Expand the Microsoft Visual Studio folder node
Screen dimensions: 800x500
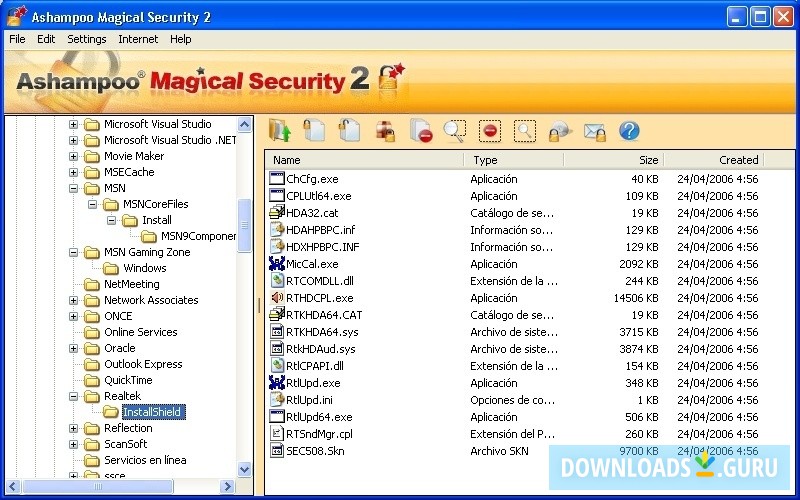[x=73, y=124]
